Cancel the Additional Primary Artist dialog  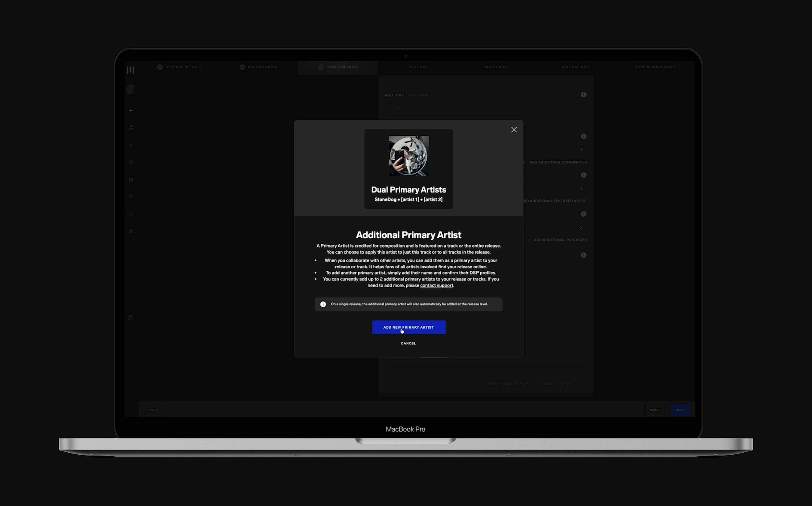(x=408, y=343)
